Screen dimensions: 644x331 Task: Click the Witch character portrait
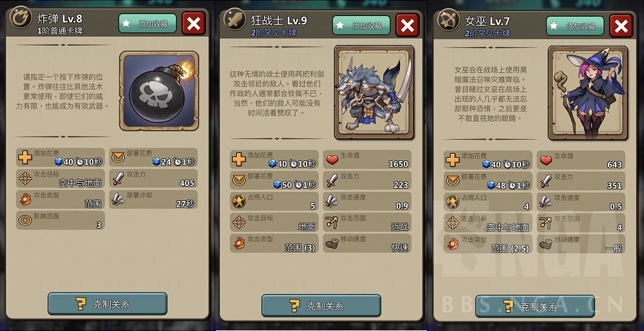[588, 93]
